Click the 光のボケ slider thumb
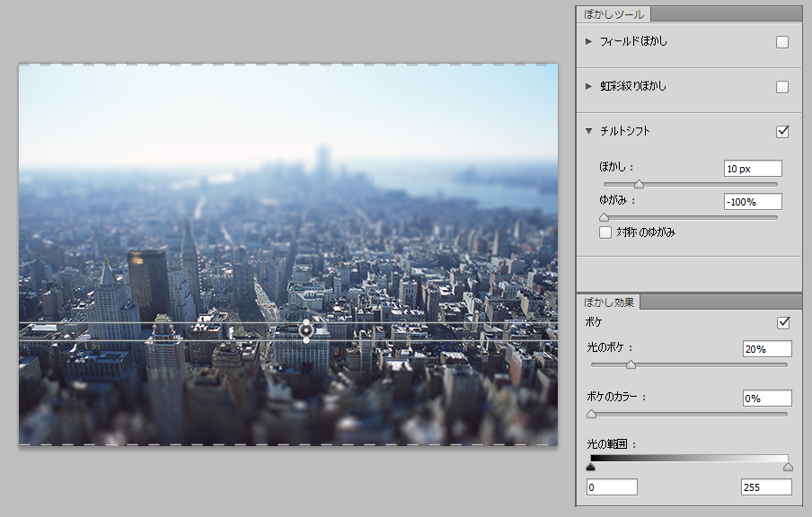The width and height of the screenshot is (812, 517). pos(631,364)
